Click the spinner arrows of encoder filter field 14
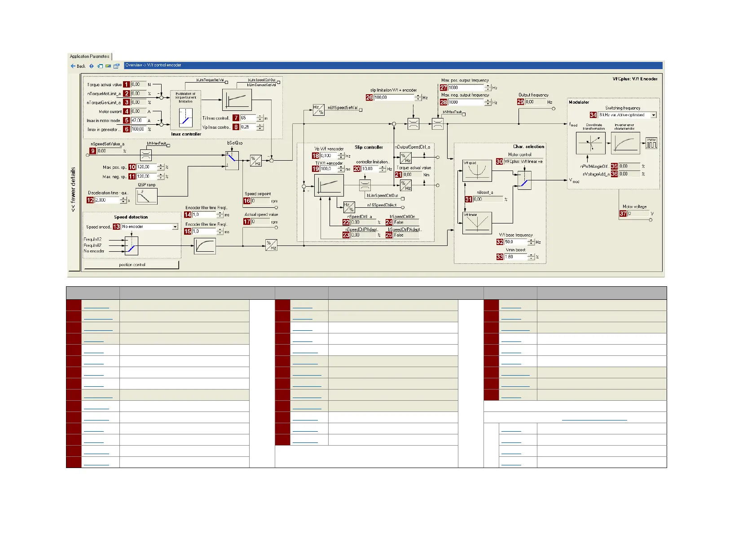 coord(220,215)
